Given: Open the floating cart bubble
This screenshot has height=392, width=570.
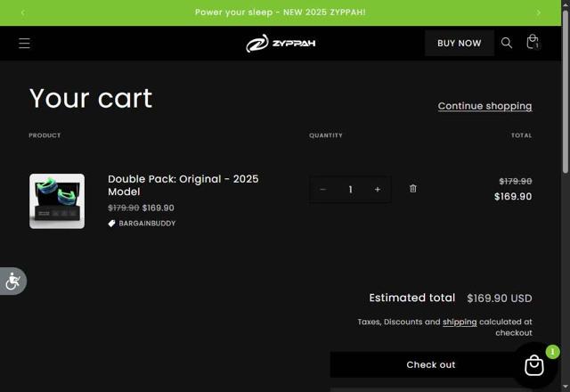Looking at the screenshot, I should pos(534,365).
